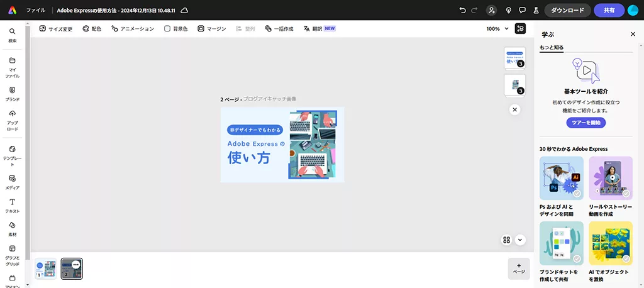Open the AI でオブジェクトを置換 tutorial

coord(611,252)
